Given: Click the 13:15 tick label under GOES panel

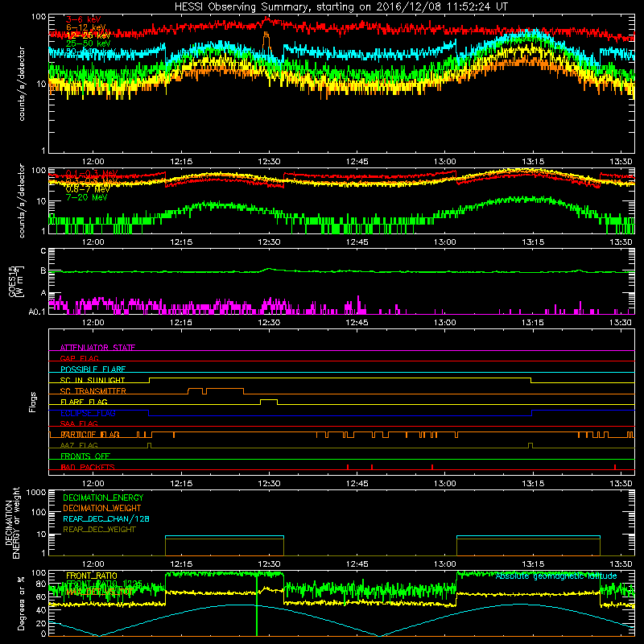Looking at the screenshot, I should [x=533, y=323].
